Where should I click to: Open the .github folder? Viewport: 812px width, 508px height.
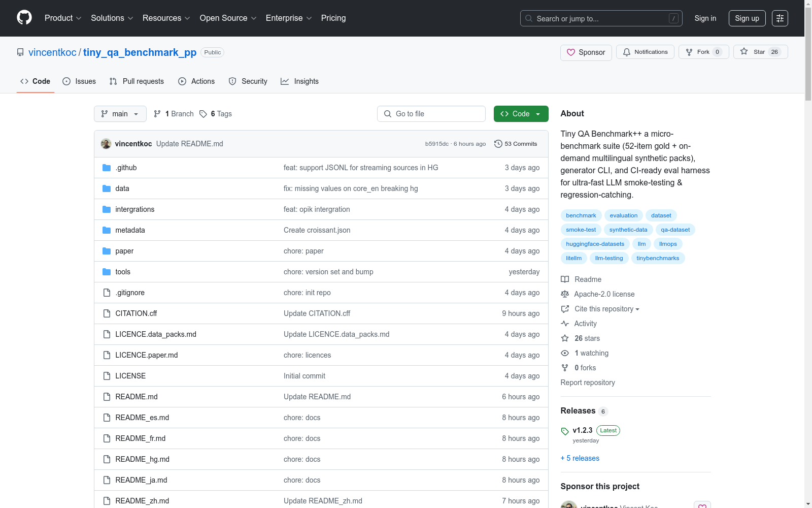point(126,168)
